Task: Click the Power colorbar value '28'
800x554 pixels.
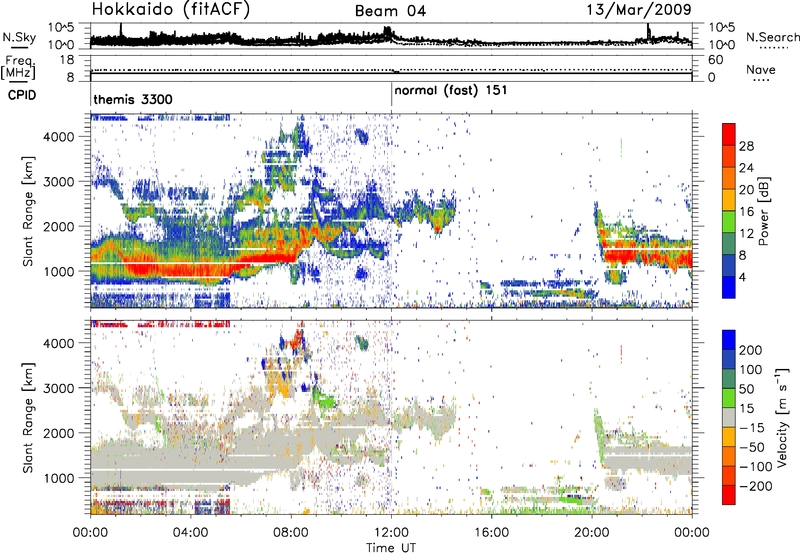Action: click(746, 146)
